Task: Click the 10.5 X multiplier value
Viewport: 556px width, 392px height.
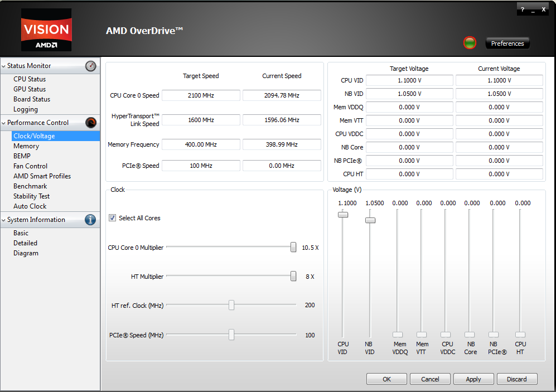Action: (x=310, y=248)
